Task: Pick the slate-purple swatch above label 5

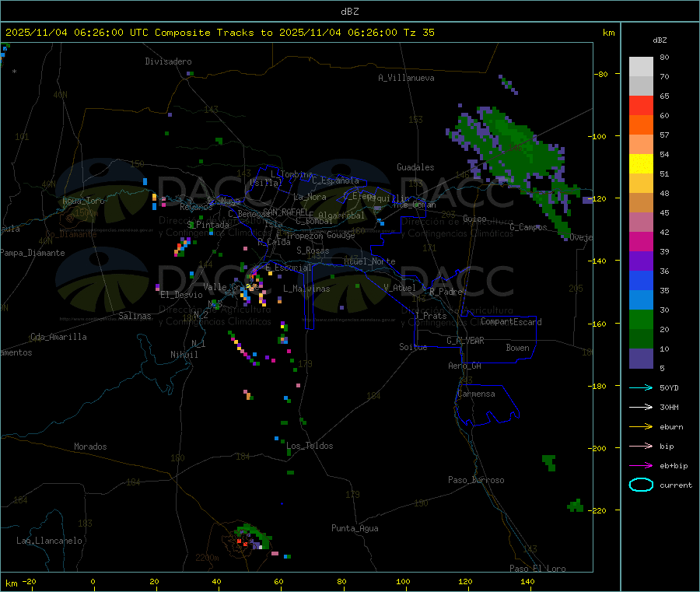Action: pyautogui.click(x=641, y=359)
